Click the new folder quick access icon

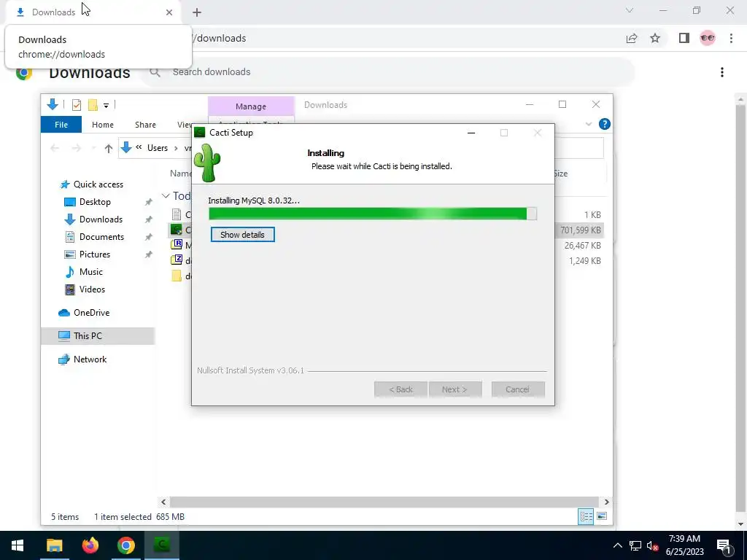click(x=93, y=105)
